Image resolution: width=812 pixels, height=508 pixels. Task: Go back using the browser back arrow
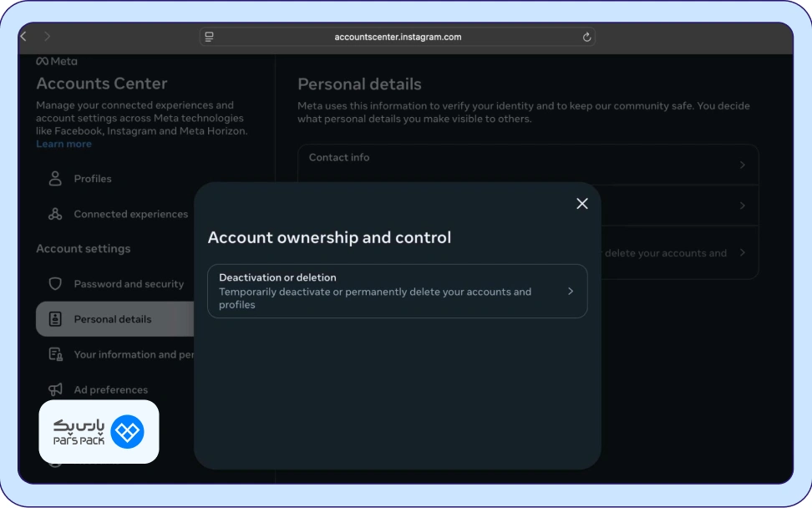24,37
